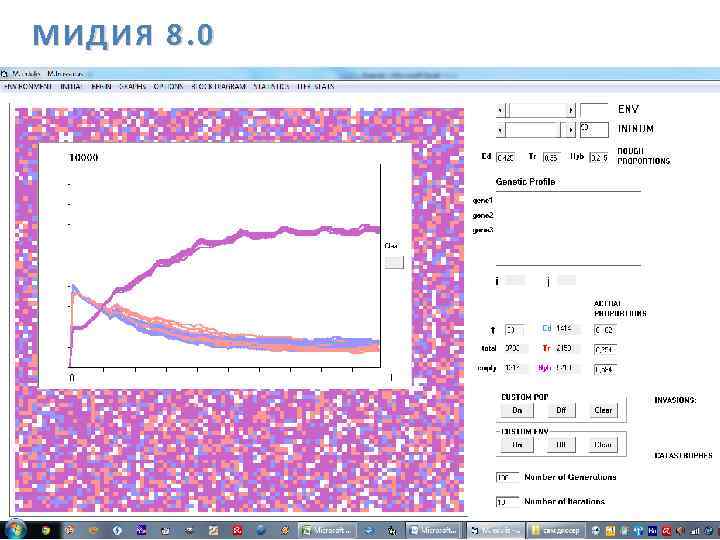Viewport: 720px width, 540px height.
Task: Click the total count value
Action: (x=515, y=349)
